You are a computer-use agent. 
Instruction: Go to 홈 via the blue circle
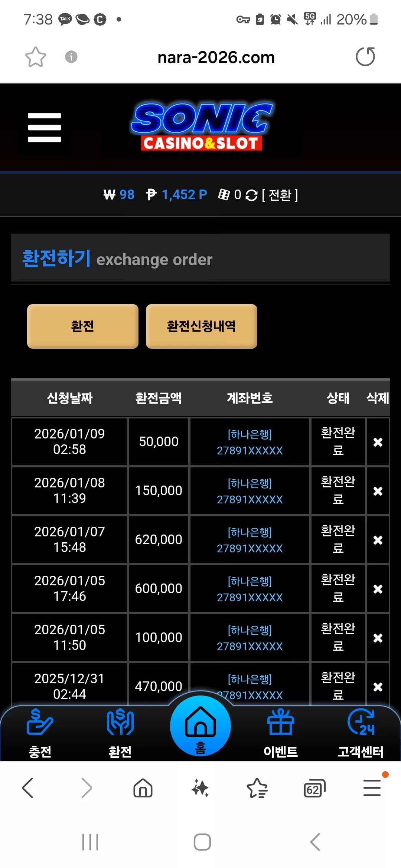(x=200, y=726)
